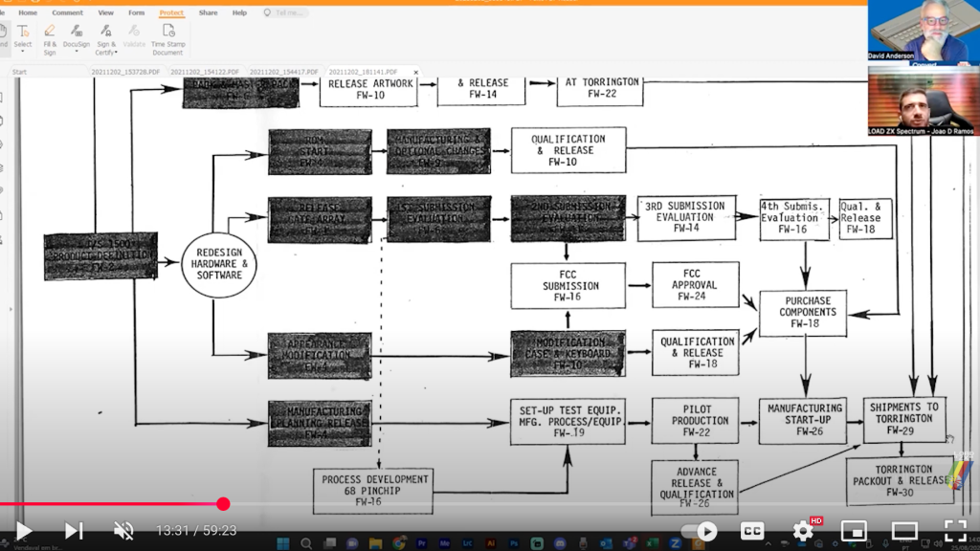Expand the dropdown arrow under Select
The width and height of the screenshot is (980, 551).
click(x=23, y=52)
